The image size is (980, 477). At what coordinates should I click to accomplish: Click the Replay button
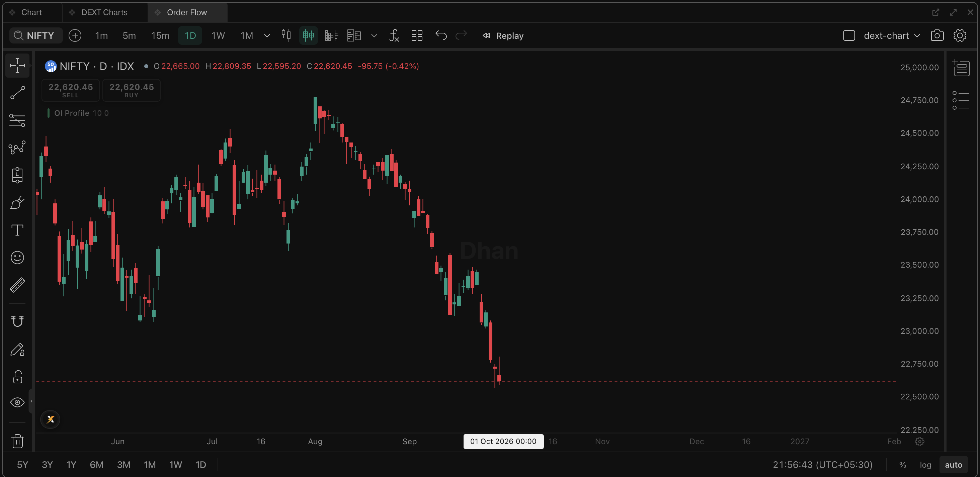tap(503, 36)
